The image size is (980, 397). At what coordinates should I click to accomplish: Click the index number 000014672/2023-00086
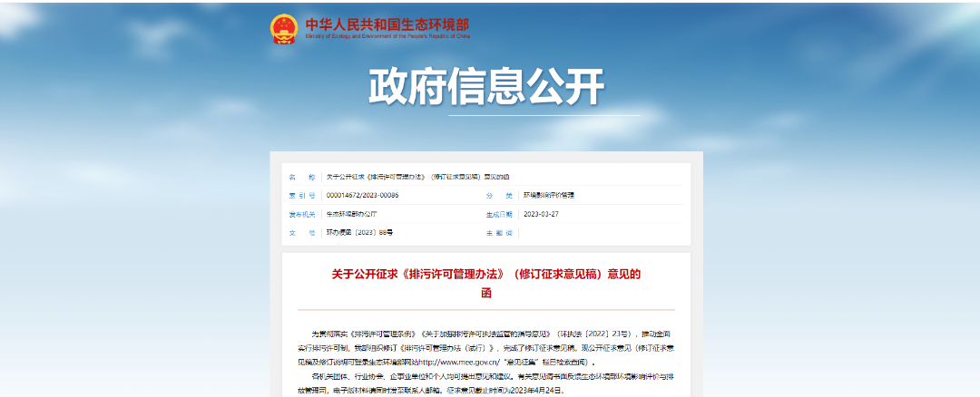[362, 195]
